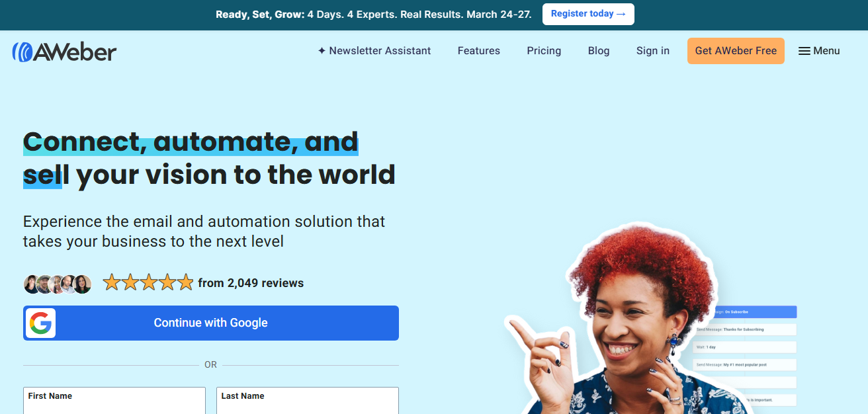The width and height of the screenshot is (868, 414).
Task: Go to the Pricing page
Action: pyautogui.click(x=544, y=51)
